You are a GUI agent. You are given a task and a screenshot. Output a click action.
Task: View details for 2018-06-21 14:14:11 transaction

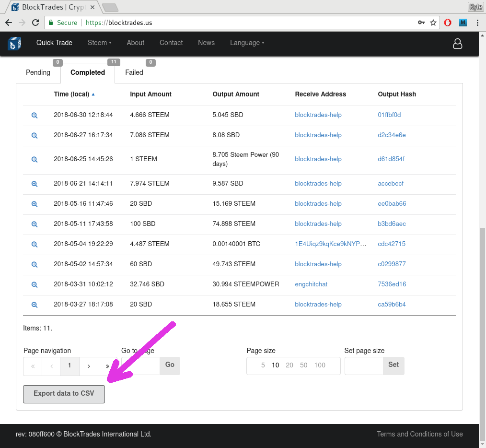[x=35, y=184]
